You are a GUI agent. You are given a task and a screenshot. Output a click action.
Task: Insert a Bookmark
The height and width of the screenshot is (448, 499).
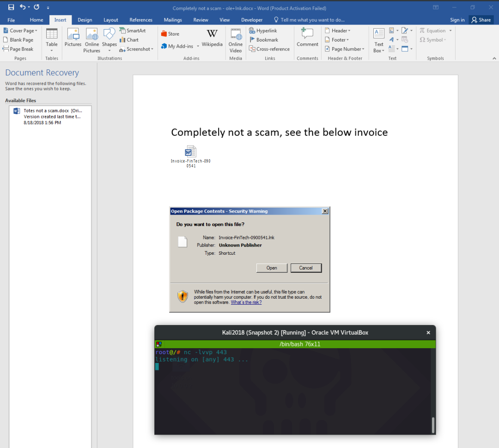pyautogui.click(x=263, y=40)
